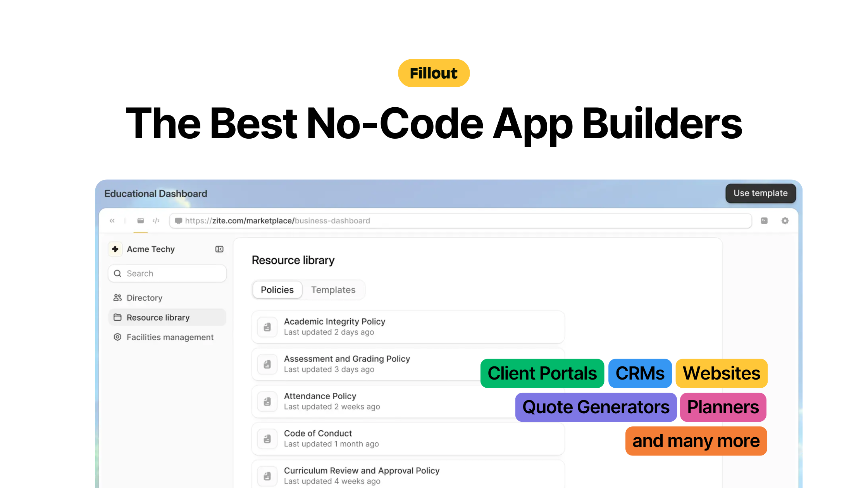
Task: Click the Educational Dashboard title
Action: click(156, 194)
